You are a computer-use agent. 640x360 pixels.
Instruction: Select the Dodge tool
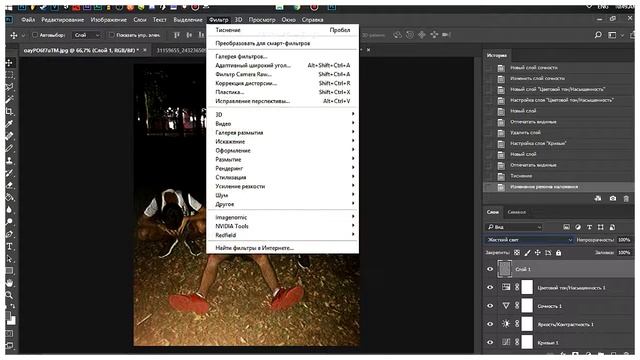point(9,222)
